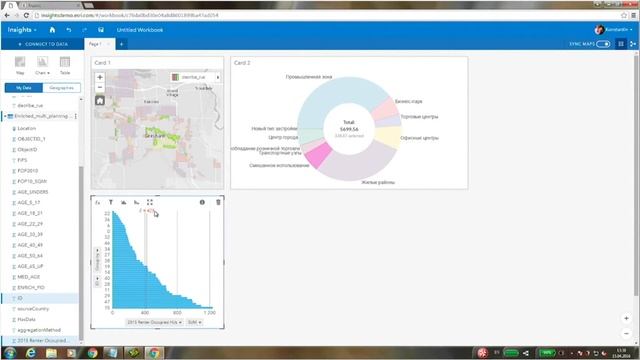This screenshot has height=360, width=640.
Task: Save the workbook
Action: 101,30
